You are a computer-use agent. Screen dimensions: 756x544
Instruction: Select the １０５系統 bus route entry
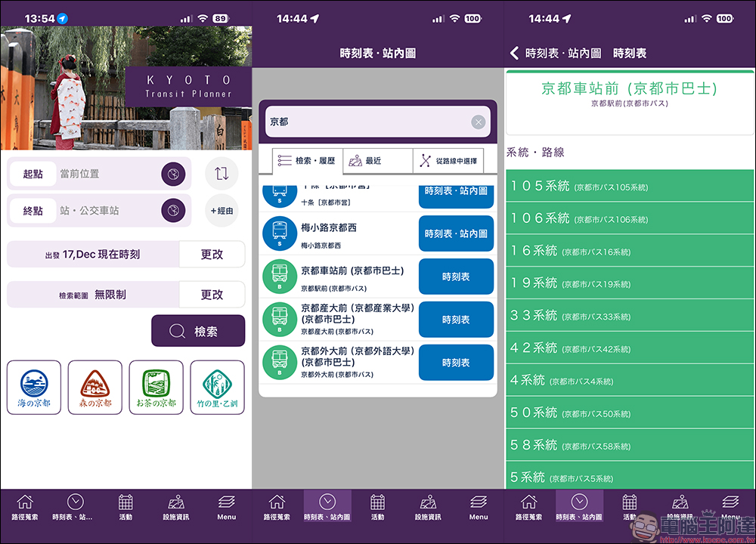(x=629, y=184)
